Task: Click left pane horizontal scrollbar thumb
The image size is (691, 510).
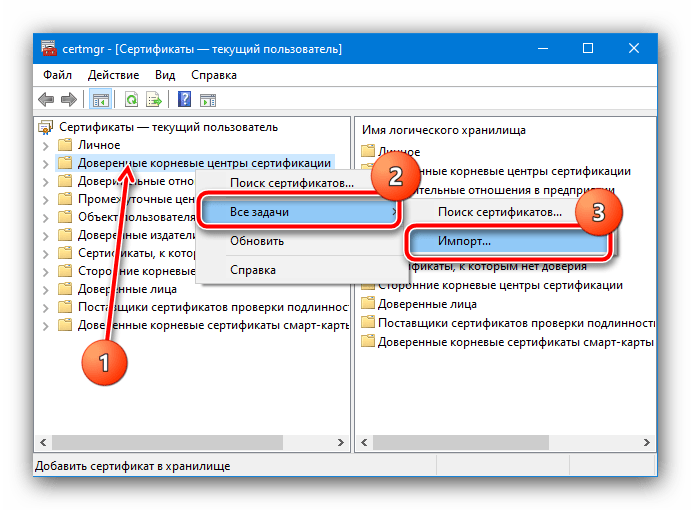Action: point(167,442)
